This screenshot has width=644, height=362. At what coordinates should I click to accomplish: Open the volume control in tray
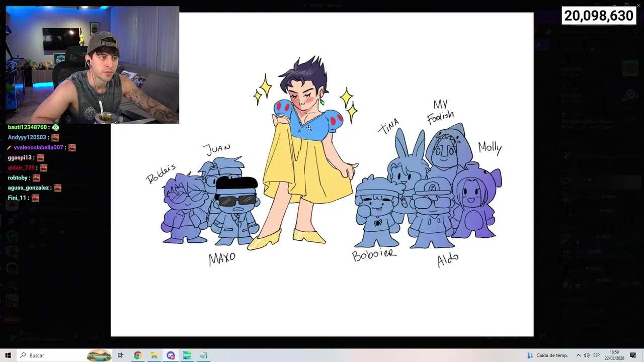[587, 355]
